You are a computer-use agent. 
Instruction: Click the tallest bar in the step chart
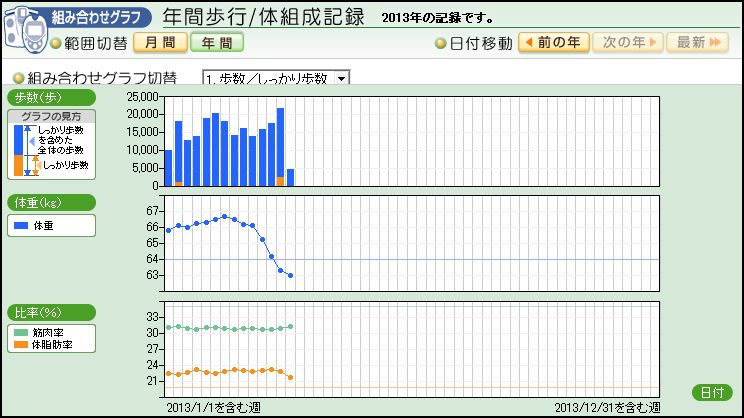pos(281,145)
